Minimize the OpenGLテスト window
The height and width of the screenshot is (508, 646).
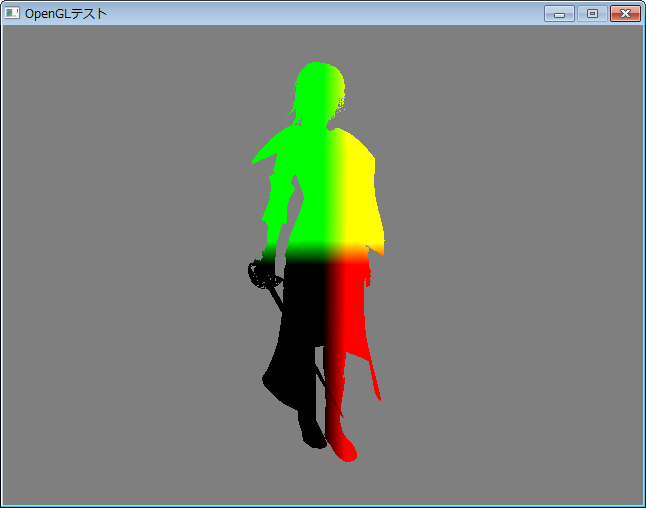(x=559, y=13)
